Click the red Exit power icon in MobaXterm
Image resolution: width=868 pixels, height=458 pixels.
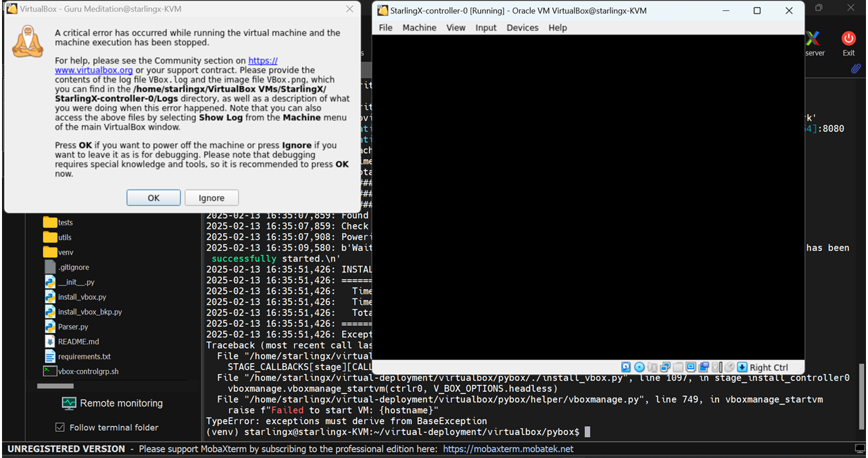[848, 39]
